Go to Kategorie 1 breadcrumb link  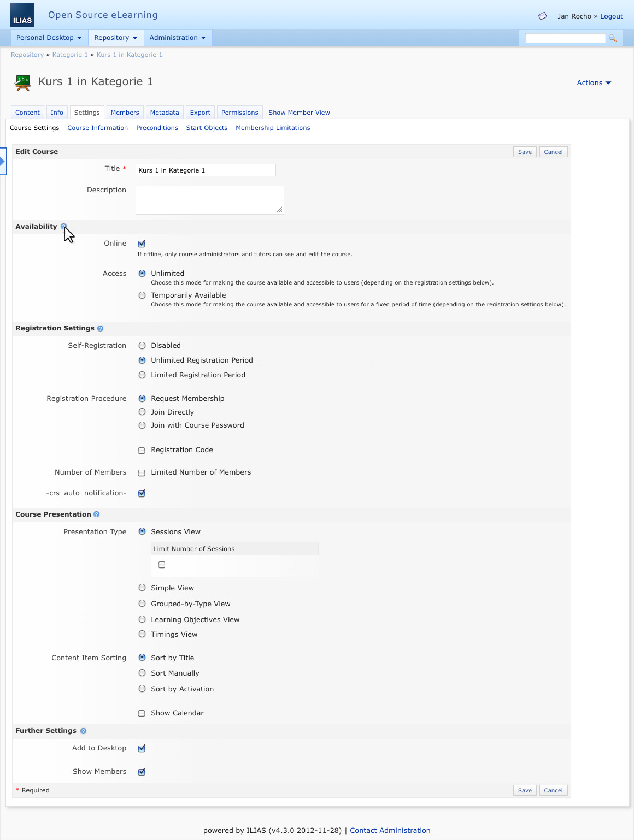(x=70, y=55)
